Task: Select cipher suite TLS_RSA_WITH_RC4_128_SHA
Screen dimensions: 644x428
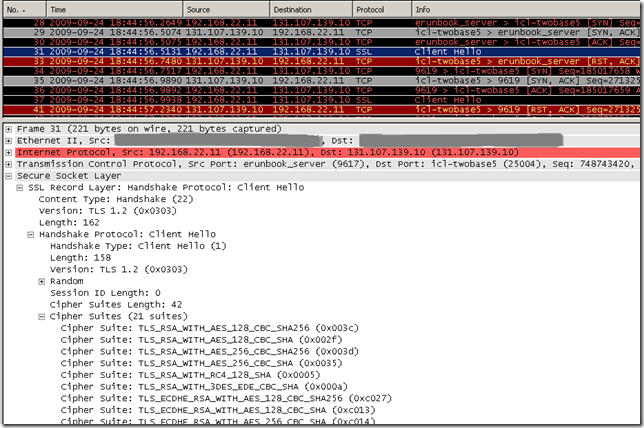Action: coord(190,375)
